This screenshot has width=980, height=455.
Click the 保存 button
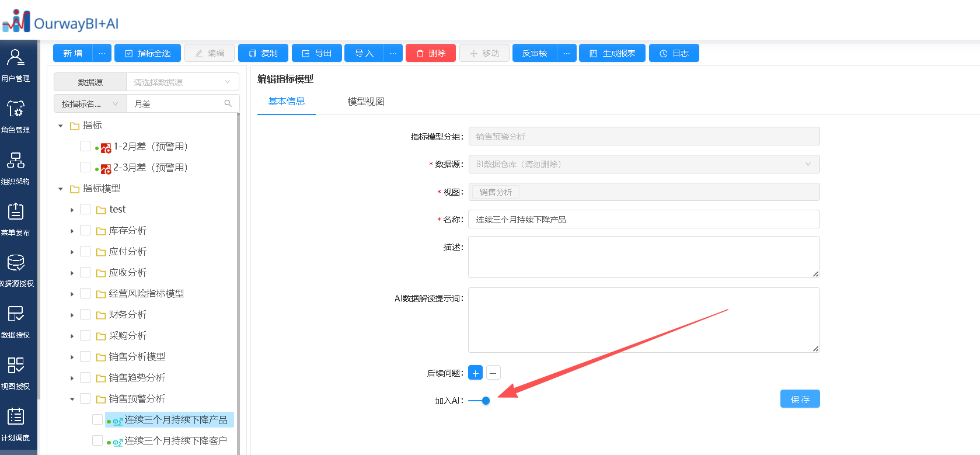click(x=800, y=399)
